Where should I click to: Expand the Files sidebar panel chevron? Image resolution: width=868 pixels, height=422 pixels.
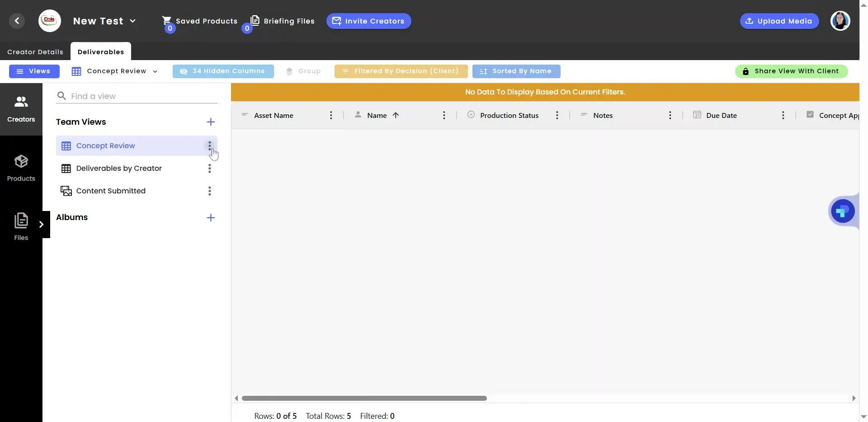[42, 224]
